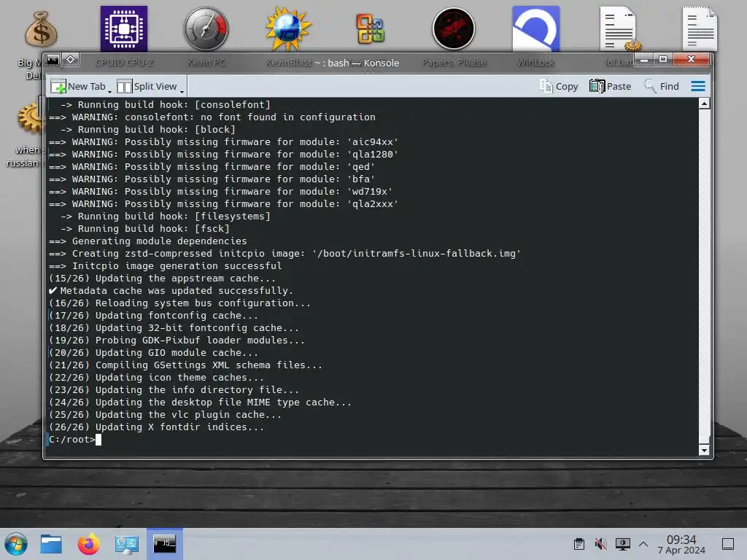Click the warning line for module 'wd719x'
Viewport: 747px width, 560px height.
pos(220,192)
